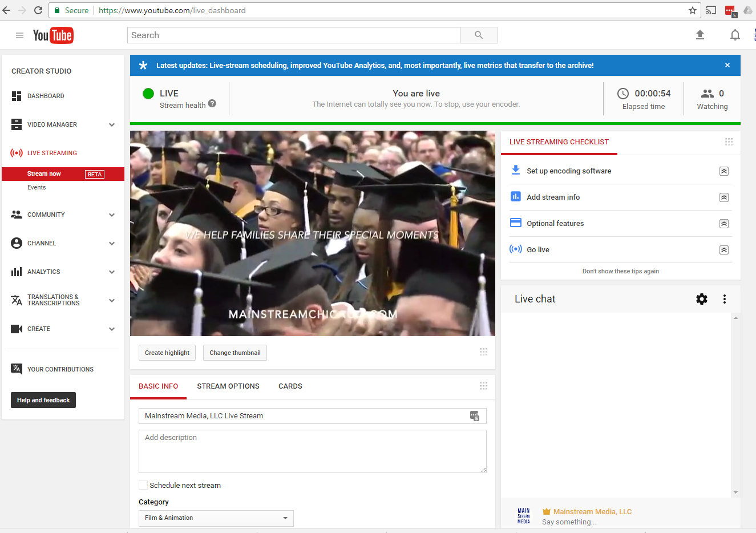Screen dimensions: 756x533
Task: Click the search magnifier button
Action: point(479,35)
